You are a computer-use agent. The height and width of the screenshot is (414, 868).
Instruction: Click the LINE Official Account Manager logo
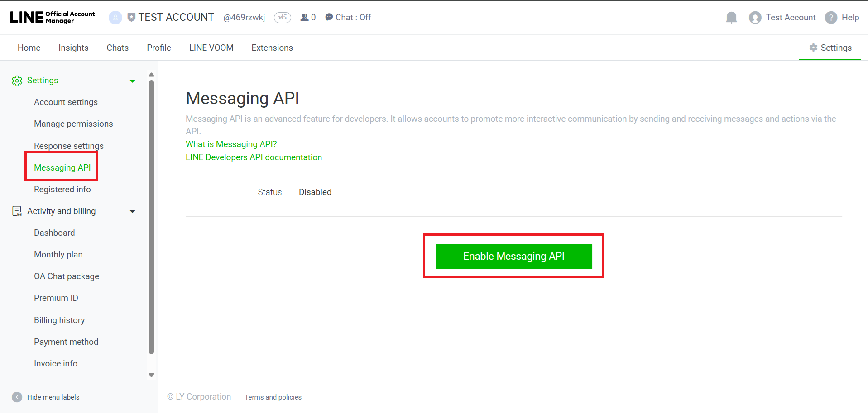click(53, 17)
